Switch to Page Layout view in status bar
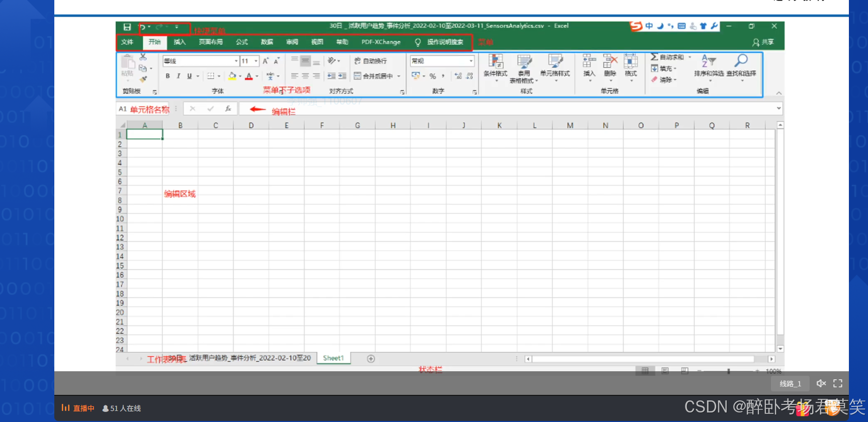Viewport: 868px width, 422px height. [x=665, y=371]
